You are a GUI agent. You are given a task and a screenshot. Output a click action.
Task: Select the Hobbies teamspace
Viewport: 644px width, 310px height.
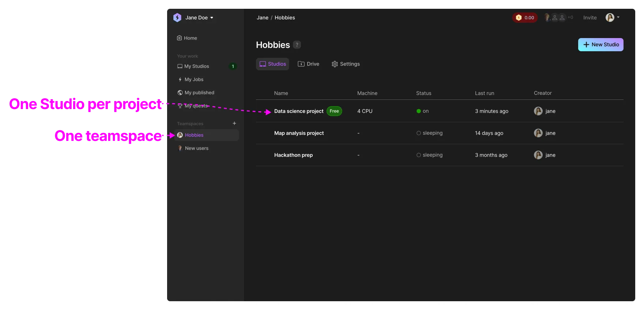pos(207,135)
